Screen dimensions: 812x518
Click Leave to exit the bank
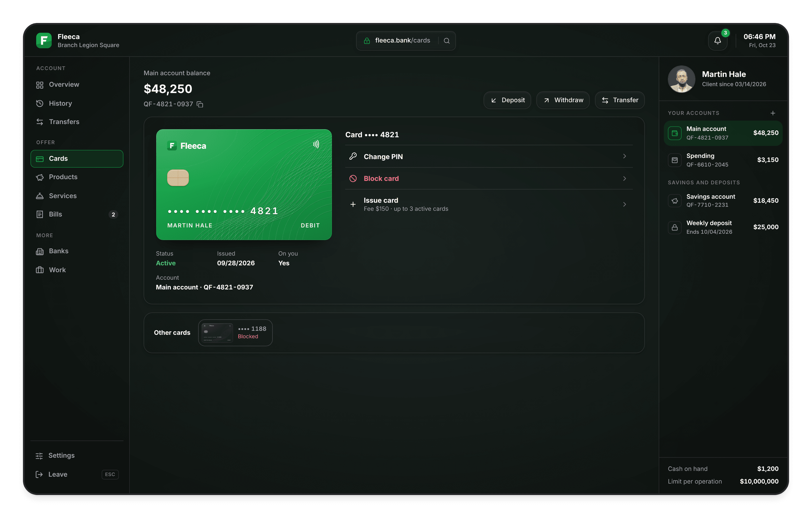77,474
